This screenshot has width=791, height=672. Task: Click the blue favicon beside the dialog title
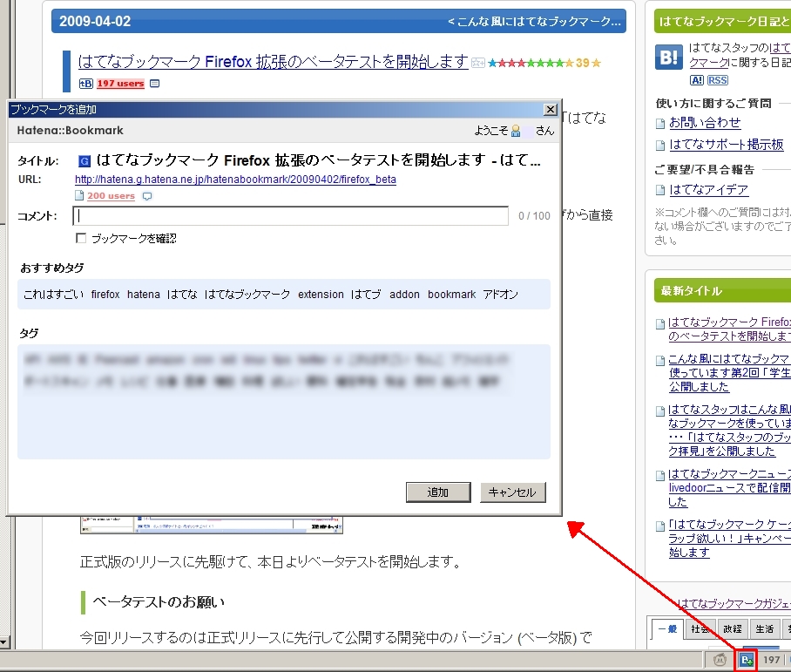pos(85,161)
